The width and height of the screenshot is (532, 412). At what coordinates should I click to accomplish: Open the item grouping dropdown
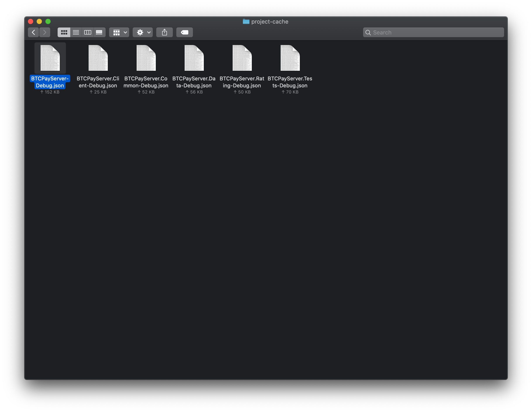[x=119, y=32]
